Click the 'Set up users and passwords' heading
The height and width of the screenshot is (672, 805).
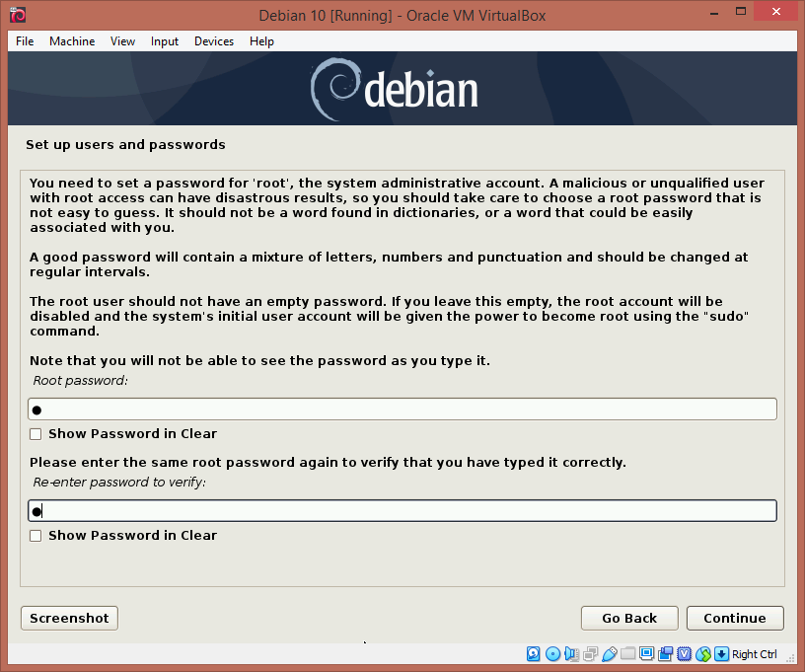coord(126,145)
